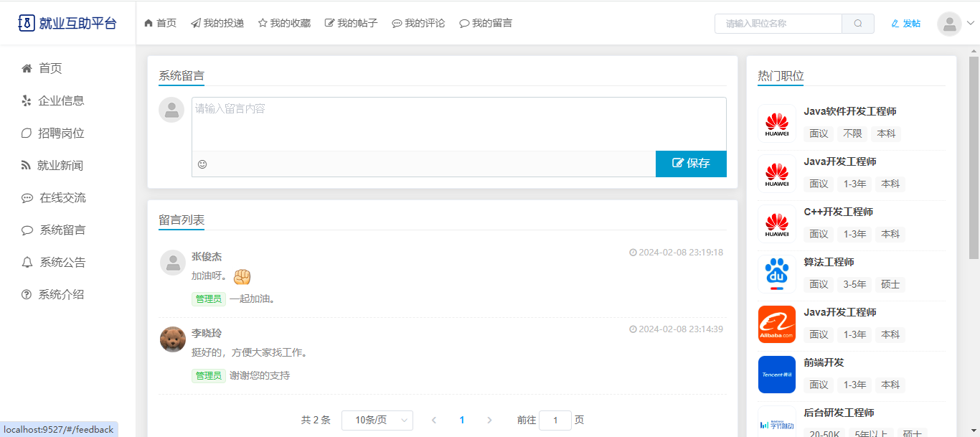
Task: Click page number 1
Action: pyautogui.click(x=462, y=420)
